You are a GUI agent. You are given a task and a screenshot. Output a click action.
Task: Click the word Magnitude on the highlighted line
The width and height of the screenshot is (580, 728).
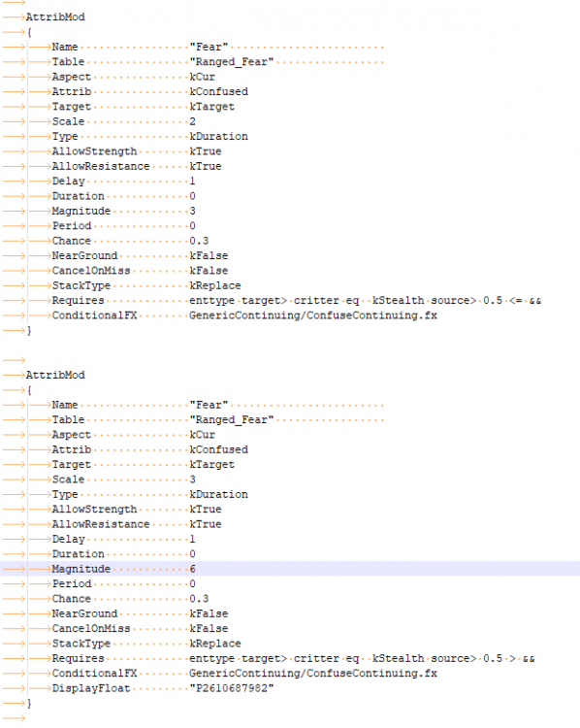tap(81, 569)
